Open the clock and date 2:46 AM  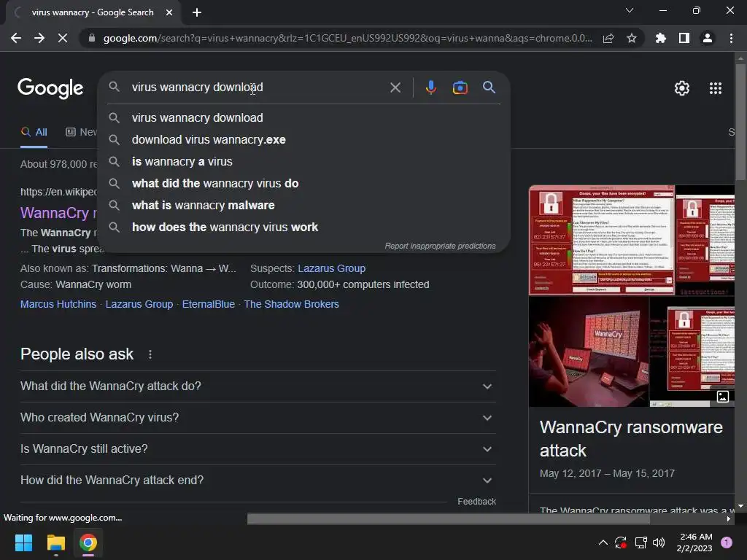(694, 542)
